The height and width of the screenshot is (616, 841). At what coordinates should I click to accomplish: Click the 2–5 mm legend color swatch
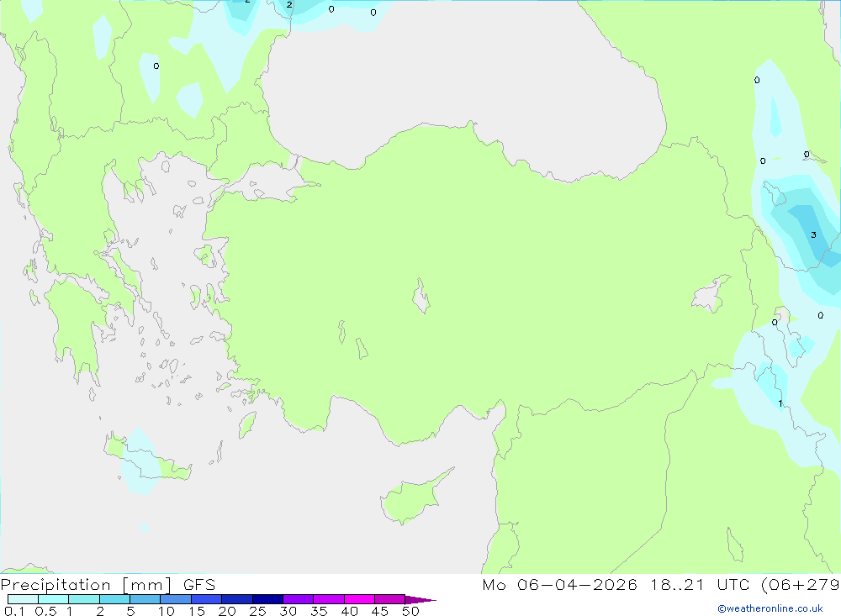coord(114,599)
